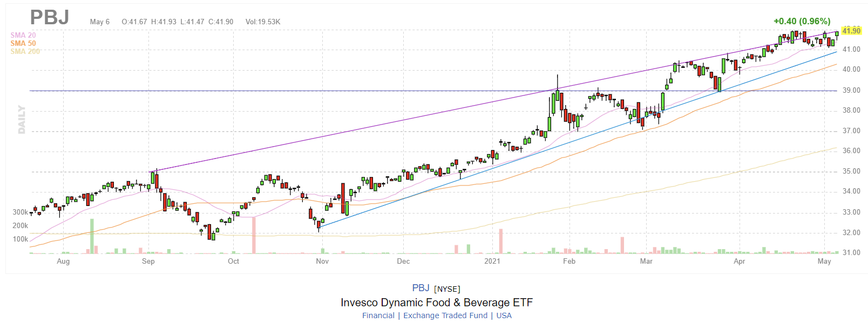The image size is (868, 323).
Task: Click the [NYSE] exchange label
Action: click(x=447, y=289)
